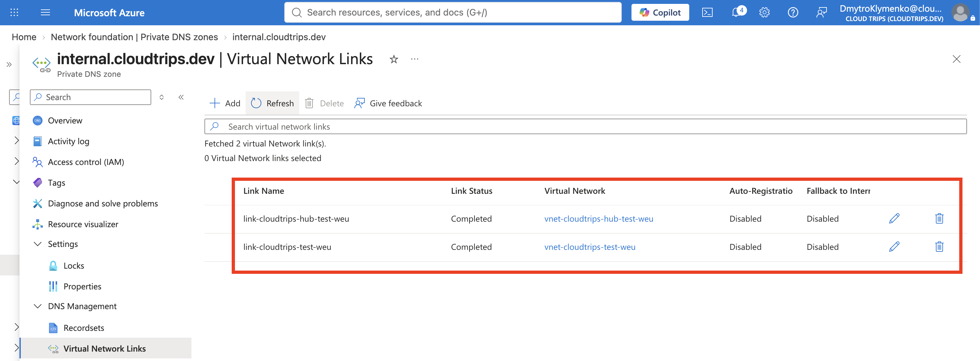This screenshot has height=361, width=980.
Task: Open Overview in the resource menu
Action: [x=65, y=121]
